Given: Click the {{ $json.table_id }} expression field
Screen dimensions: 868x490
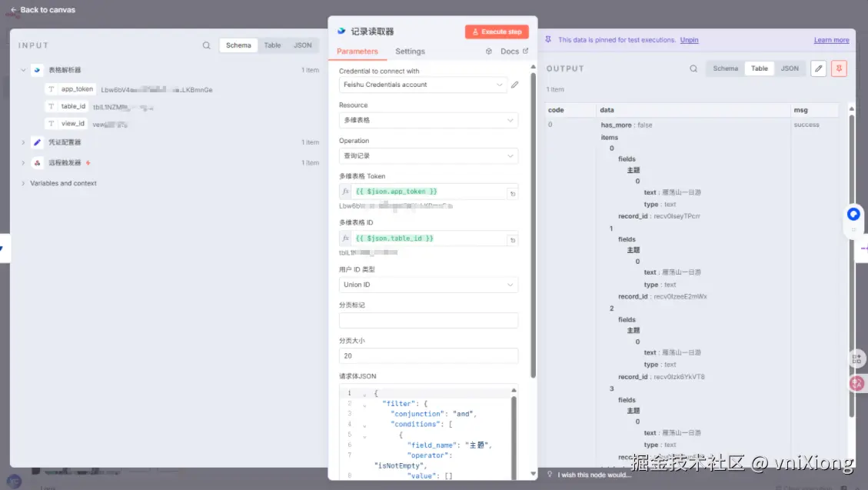Looking at the screenshot, I should (x=429, y=238).
